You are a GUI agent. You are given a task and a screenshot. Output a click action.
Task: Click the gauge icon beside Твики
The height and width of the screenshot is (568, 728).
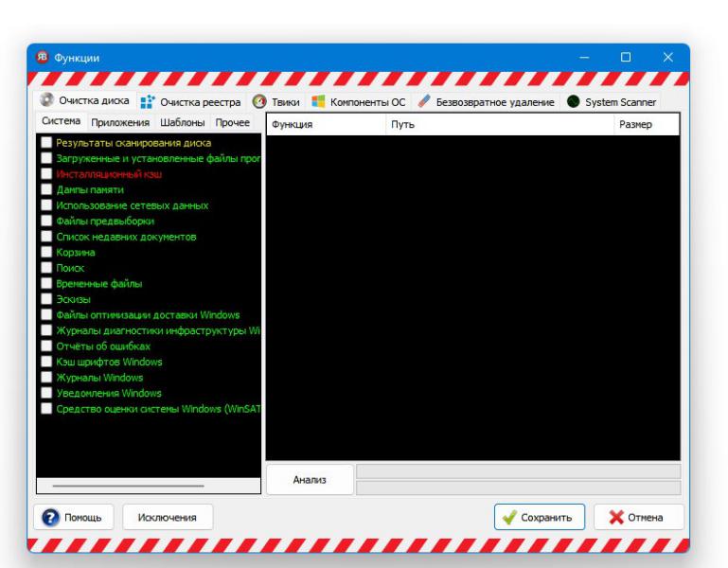[x=259, y=101]
